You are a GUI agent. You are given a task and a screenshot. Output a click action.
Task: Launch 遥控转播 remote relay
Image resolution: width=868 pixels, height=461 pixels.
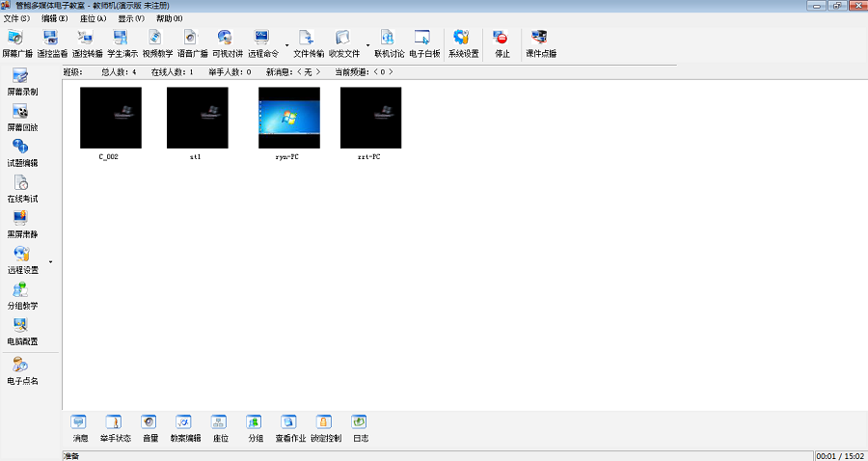tap(87, 44)
